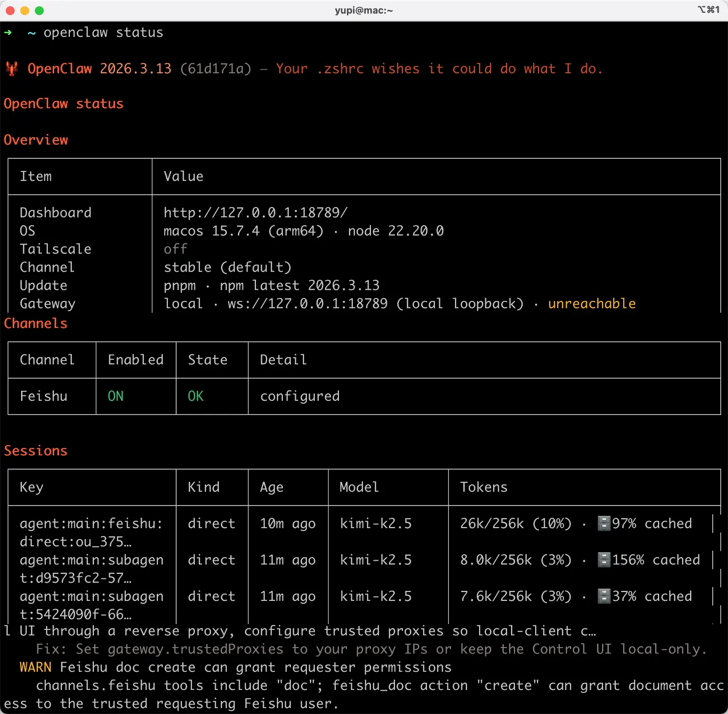This screenshot has height=714, width=728.
Task: Minimize the terminal with the yellow button
Action: [x=25, y=10]
